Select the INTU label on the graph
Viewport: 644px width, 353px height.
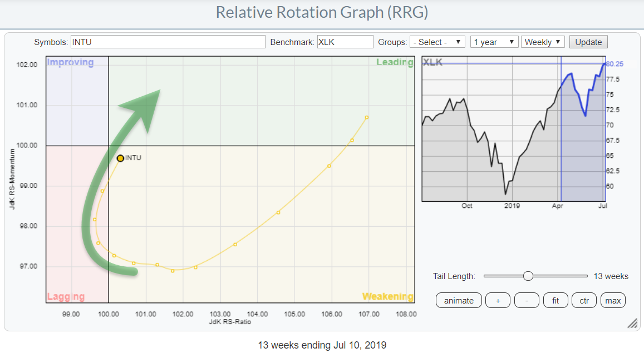(x=134, y=158)
